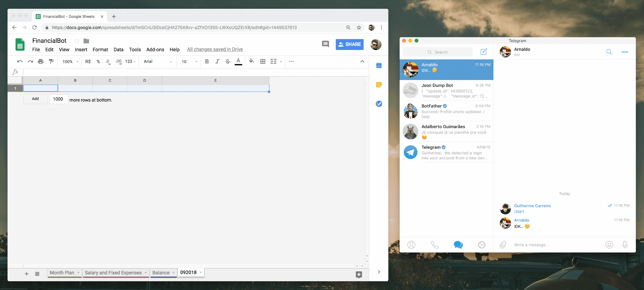Bookmark this page star
The width and height of the screenshot is (644, 290).
359,27
